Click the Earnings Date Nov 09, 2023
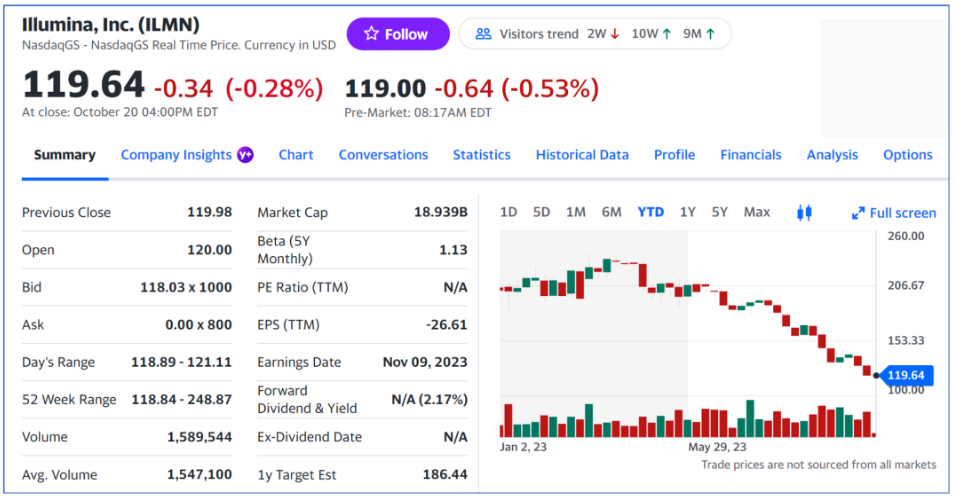 [425, 362]
